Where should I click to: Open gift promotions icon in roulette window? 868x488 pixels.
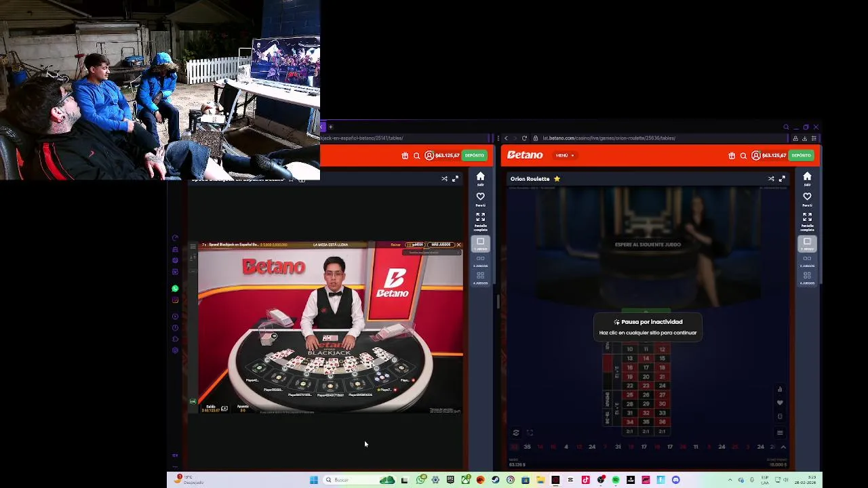(732, 156)
